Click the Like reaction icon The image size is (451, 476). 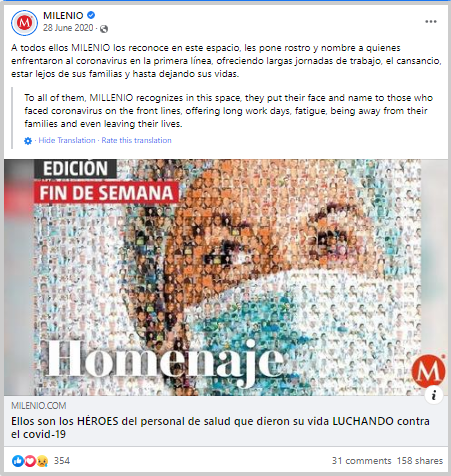[18, 461]
